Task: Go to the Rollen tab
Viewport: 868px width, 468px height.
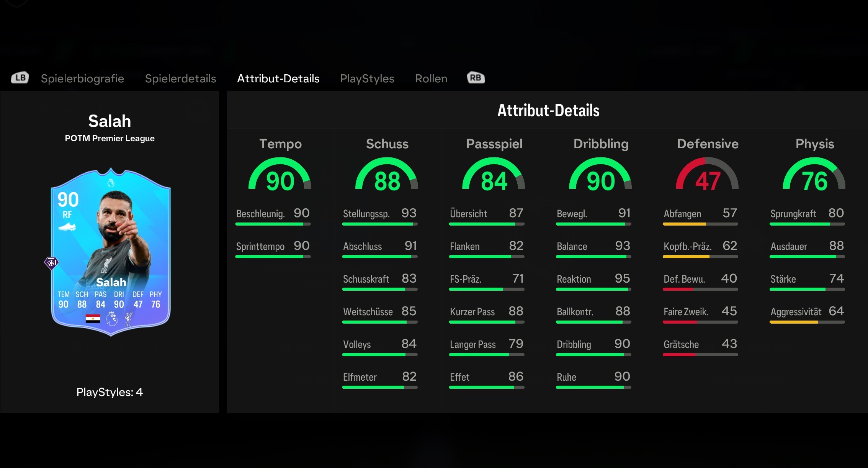Action: pos(431,79)
